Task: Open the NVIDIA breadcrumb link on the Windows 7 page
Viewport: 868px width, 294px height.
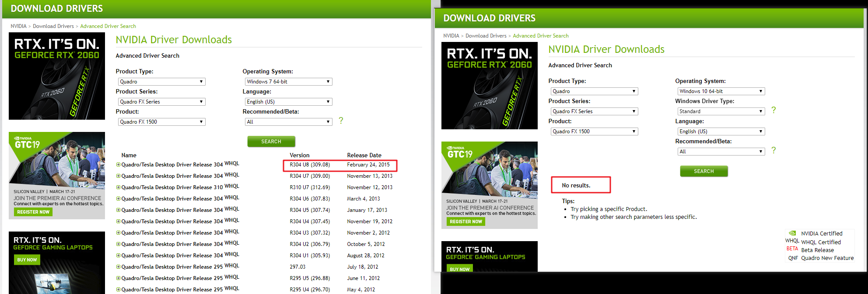Action: tap(19, 26)
